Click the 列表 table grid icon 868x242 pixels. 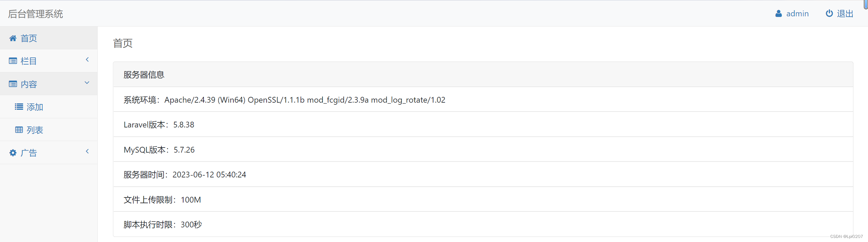(19, 130)
